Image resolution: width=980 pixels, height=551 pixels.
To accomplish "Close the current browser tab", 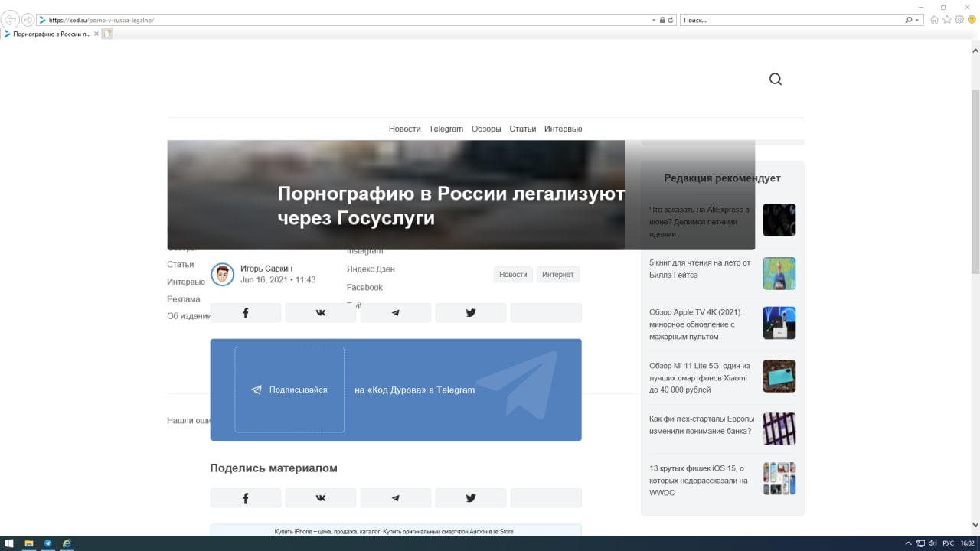I will [x=96, y=34].
